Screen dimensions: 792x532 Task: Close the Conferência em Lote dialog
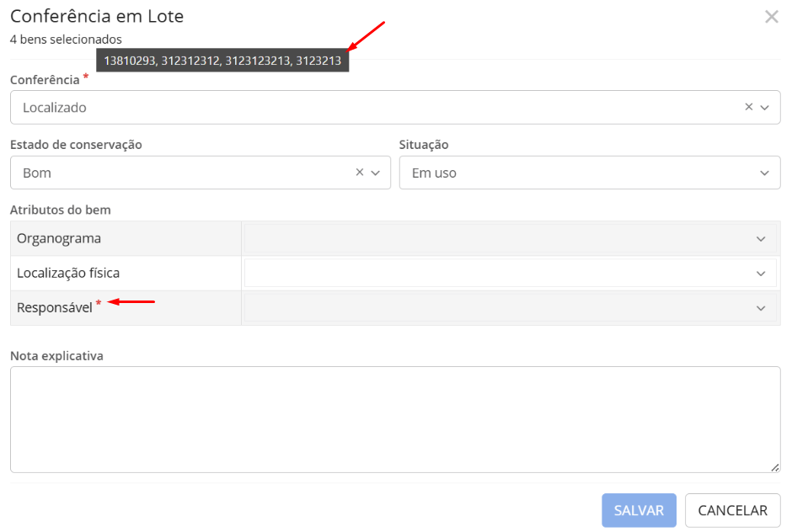tap(771, 17)
